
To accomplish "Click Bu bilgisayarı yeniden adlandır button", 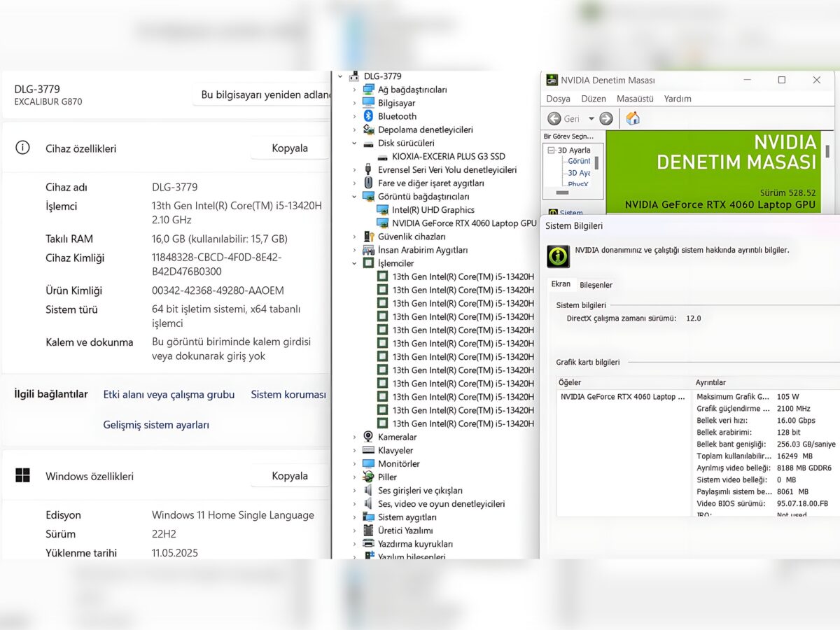I will click(x=261, y=94).
